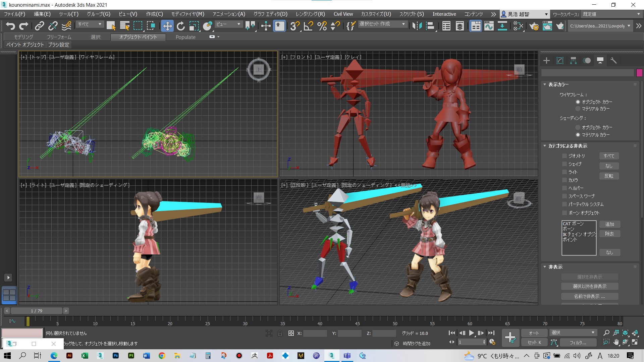The image size is (644, 362).
Task: Check the カメラ hide checkbox
Action: [564, 180]
